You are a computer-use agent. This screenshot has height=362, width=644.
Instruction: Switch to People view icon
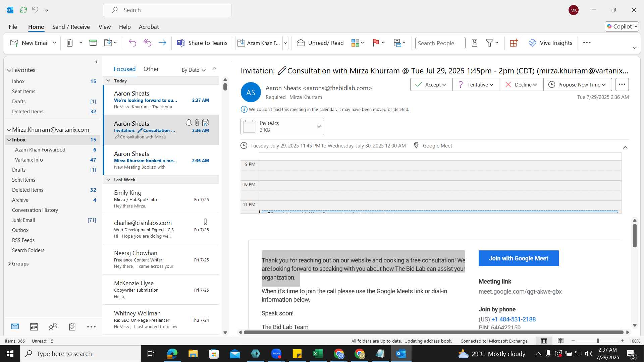coord(53,326)
